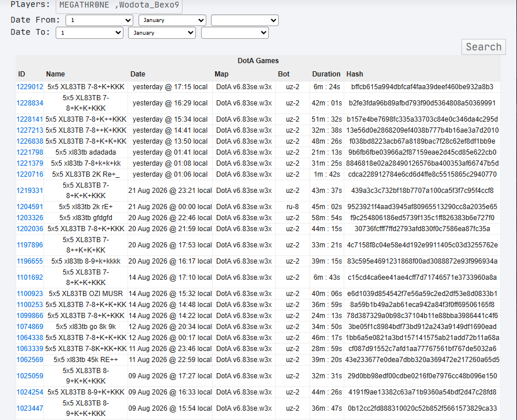Open the Date To month dropdown
The height and width of the screenshot is (420, 517).
point(162,32)
